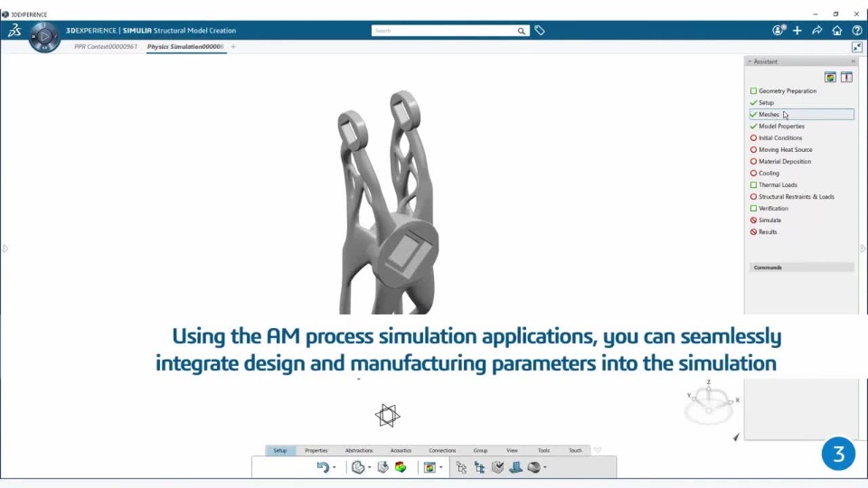Click the first tree structure icon
Image resolution: width=868 pixels, height=488 pixels.
(x=461, y=467)
